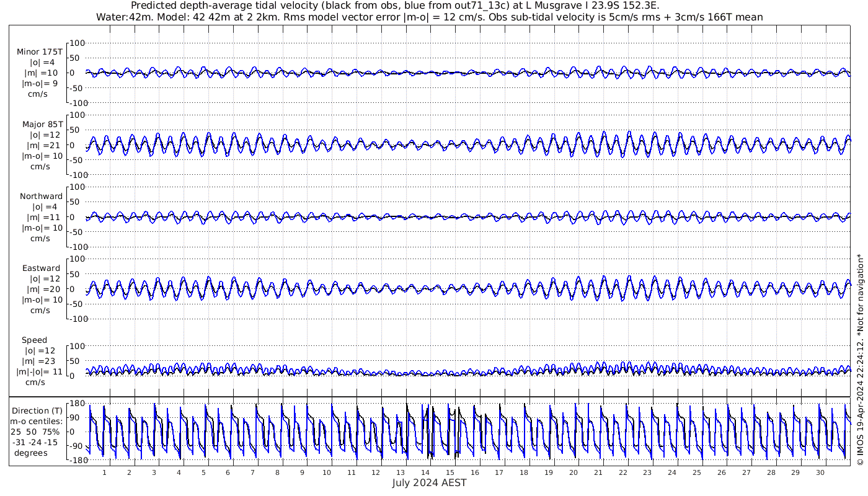Pick day 21 on the date axis
The image size is (868, 496).
pos(598,472)
